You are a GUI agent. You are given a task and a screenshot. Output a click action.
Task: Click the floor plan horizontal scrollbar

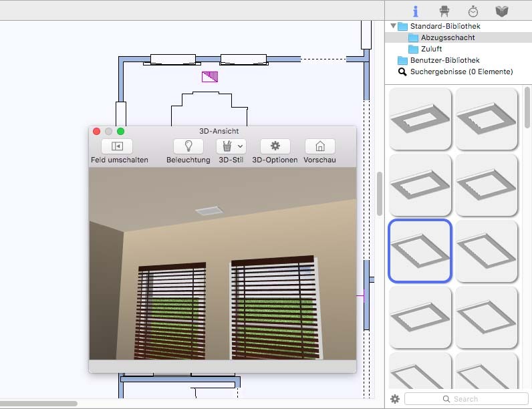(39, 404)
